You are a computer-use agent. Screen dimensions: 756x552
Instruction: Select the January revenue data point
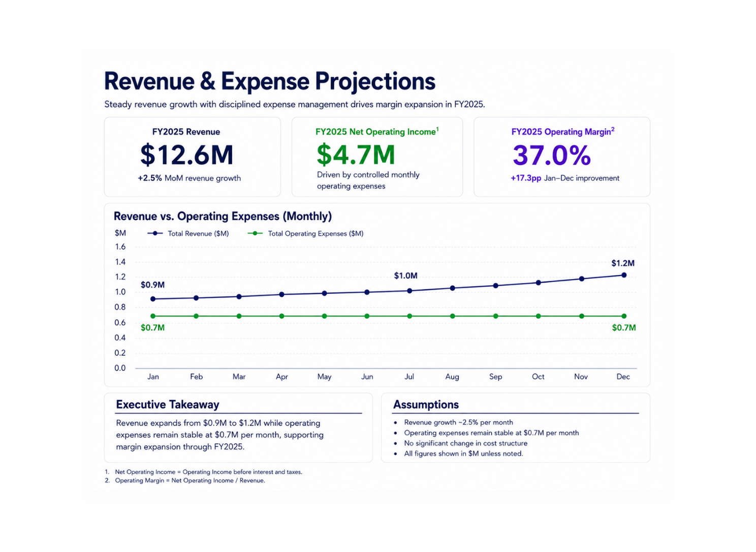pyautogui.click(x=153, y=299)
